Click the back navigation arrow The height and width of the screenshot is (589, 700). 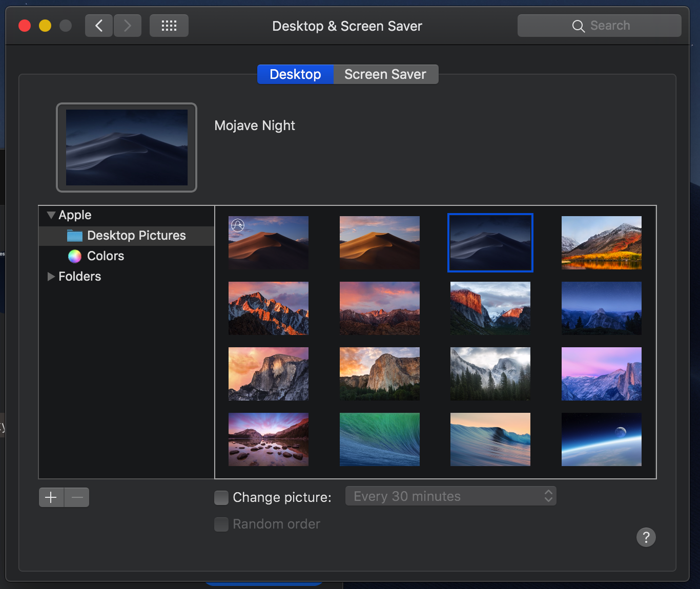99,26
